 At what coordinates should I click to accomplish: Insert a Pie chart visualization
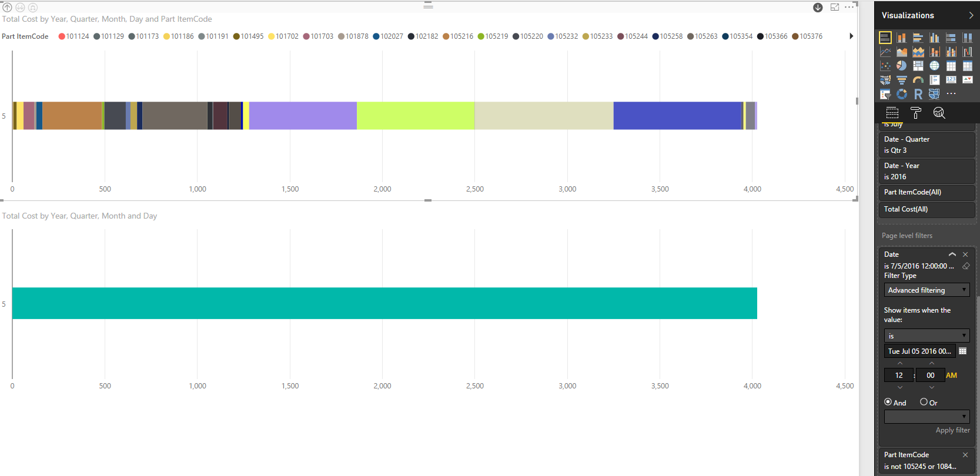tap(901, 66)
